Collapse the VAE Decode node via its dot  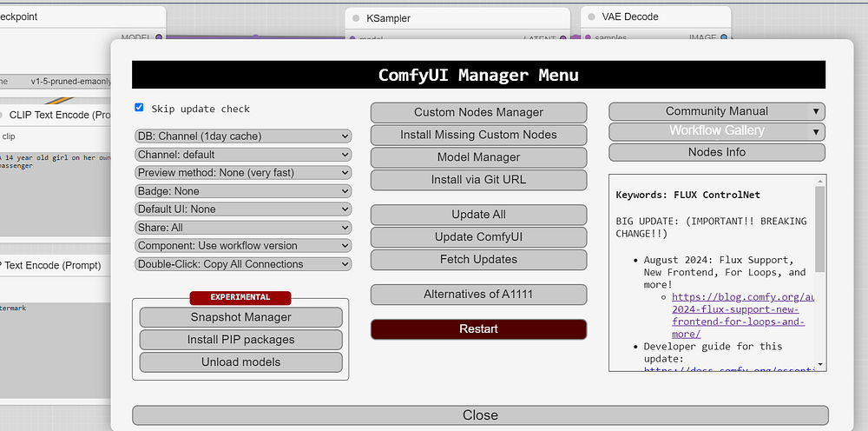point(591,17)
